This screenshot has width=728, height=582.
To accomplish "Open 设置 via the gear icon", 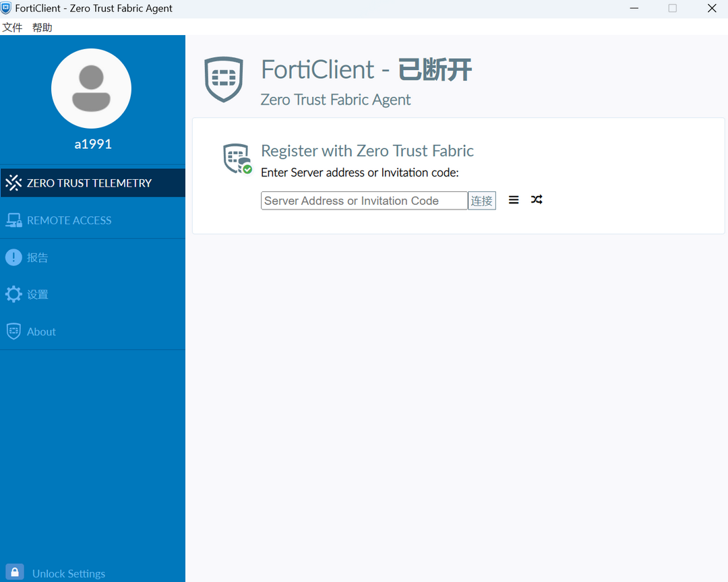I will (13, 294).
